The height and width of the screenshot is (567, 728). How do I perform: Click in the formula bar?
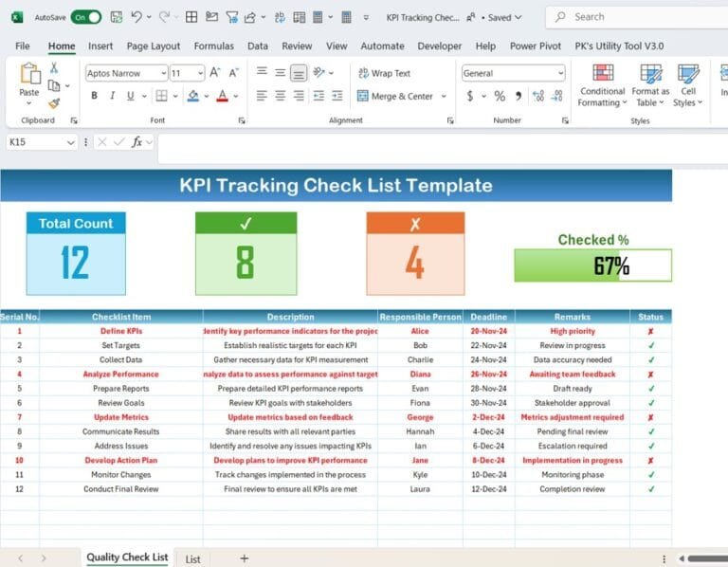pos(443,148)
